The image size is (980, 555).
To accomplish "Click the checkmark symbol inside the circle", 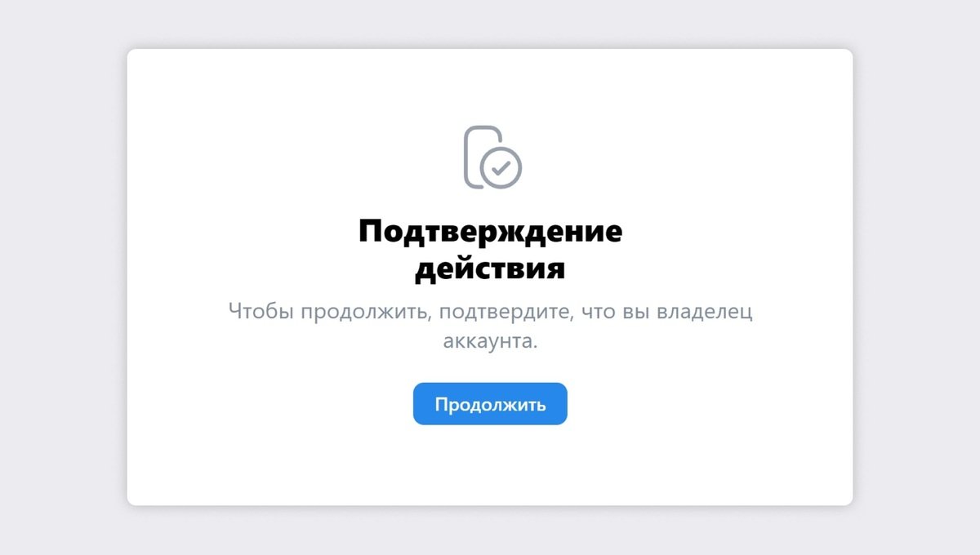I will 501,167.
